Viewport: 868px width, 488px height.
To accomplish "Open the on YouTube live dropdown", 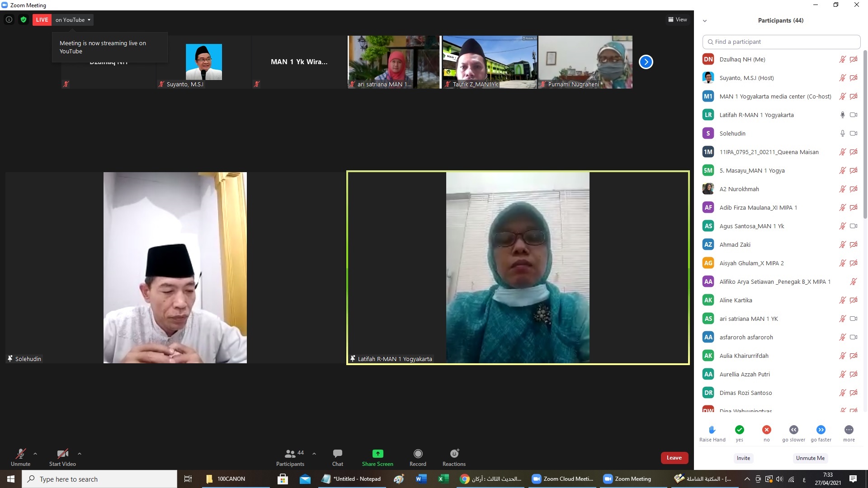I will pyautogui.click(x=73, y=20).
